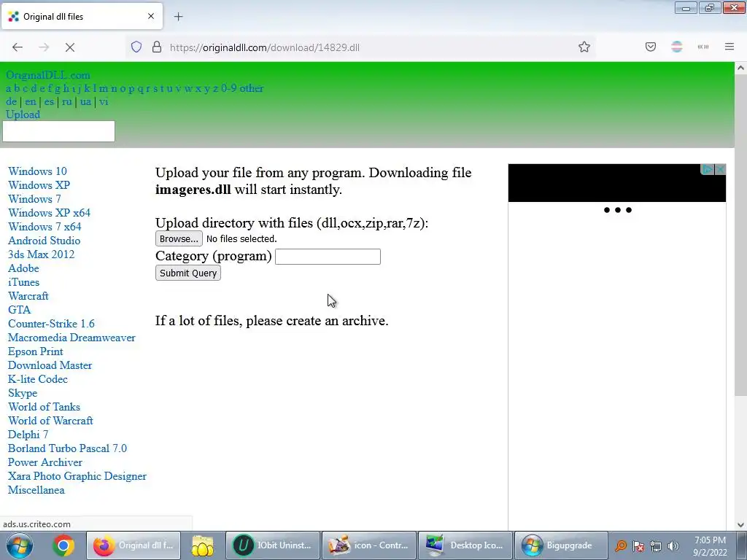Open the Xara Photo Graphic Designer category
The image size is (747, 560).
point(77,476)
